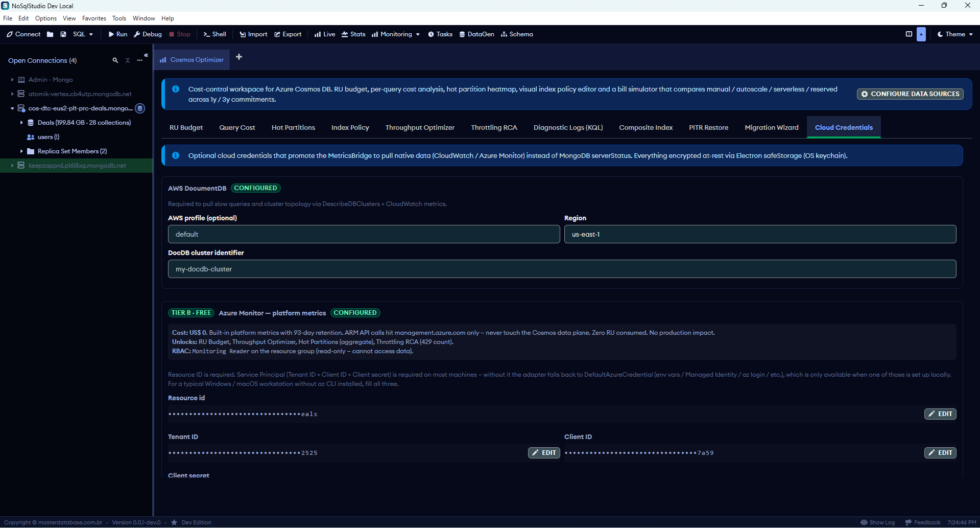Image resolution: width=980 pixels, height=528 pixels.
Task: Search open connections with magnifier icon
Action: 115,60
